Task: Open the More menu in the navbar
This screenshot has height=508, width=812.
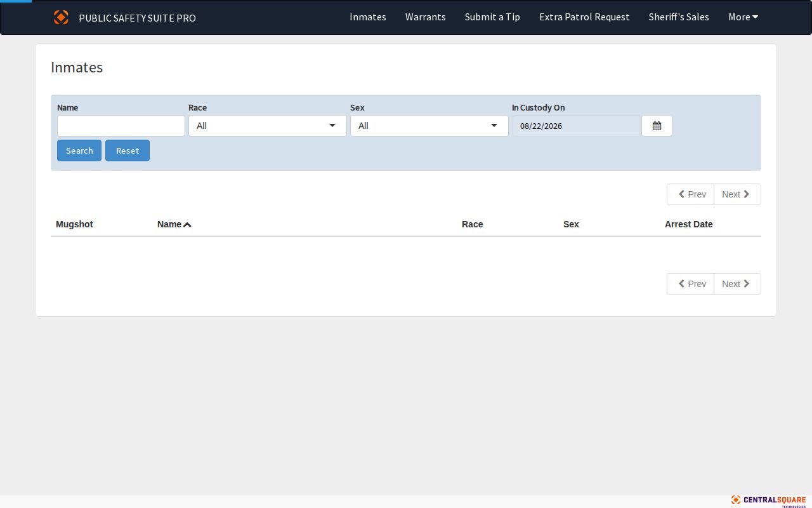Action: (743, 17)
